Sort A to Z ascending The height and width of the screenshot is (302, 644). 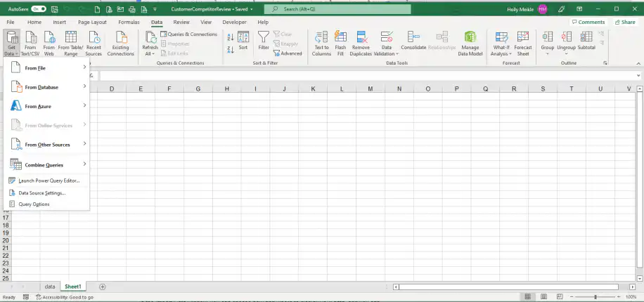[231, 37]
